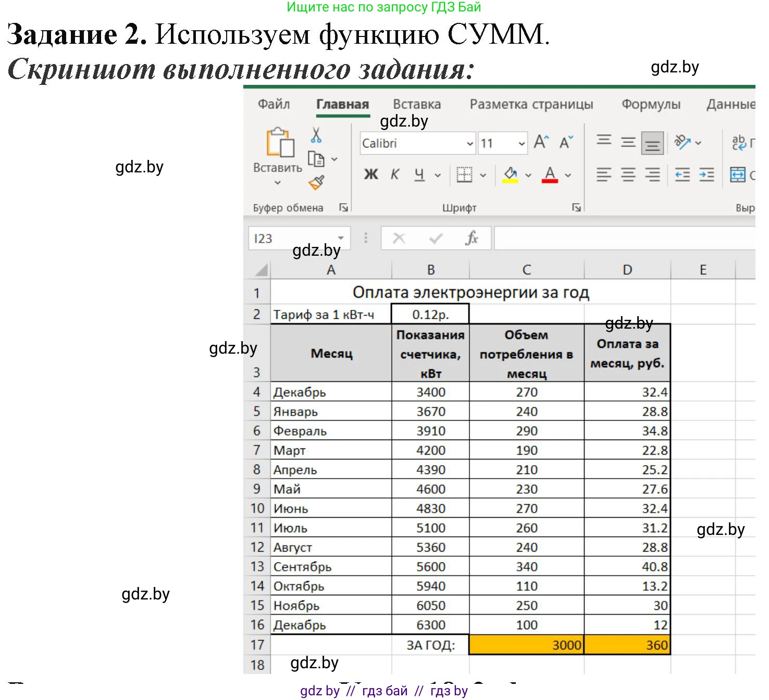Select the Format Painter tool

[317, 181]
